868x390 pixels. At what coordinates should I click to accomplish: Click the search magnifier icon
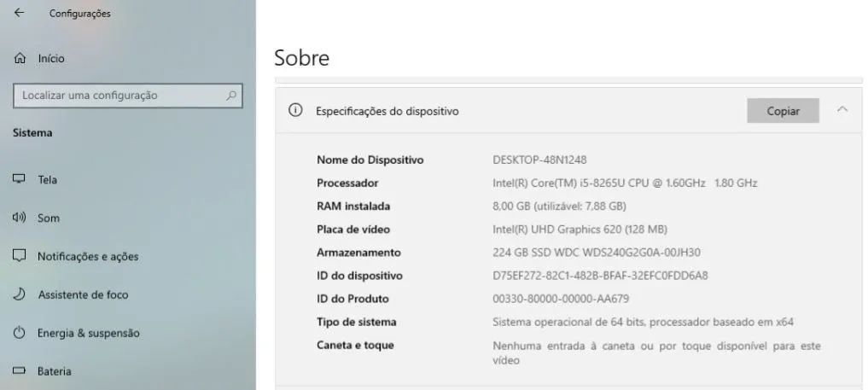point(231,95)
